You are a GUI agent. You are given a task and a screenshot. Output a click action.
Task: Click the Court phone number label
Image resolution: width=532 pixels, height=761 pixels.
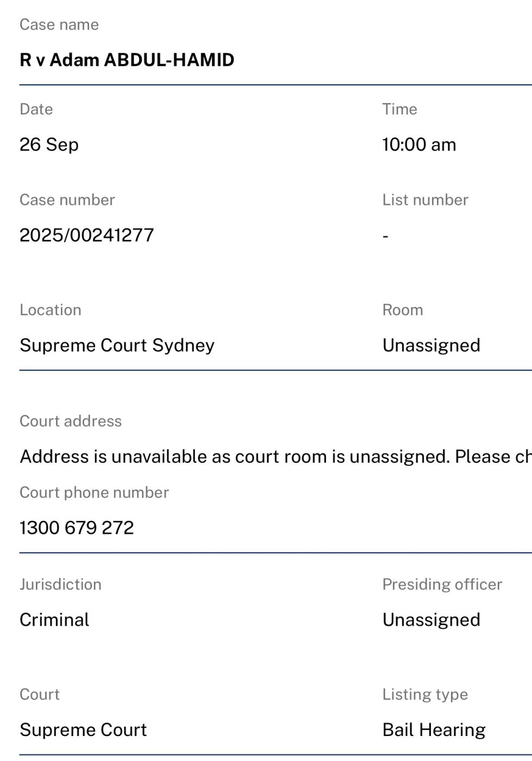94,492
